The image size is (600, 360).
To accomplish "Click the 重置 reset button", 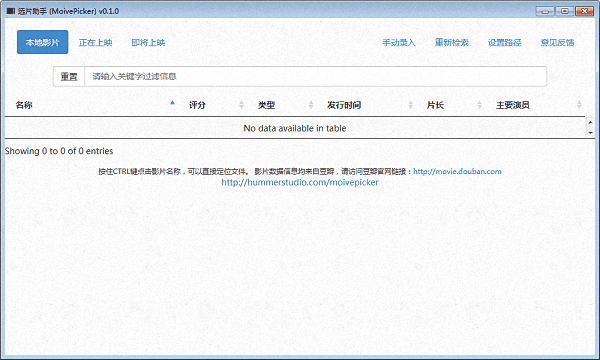I will [69, 77].
